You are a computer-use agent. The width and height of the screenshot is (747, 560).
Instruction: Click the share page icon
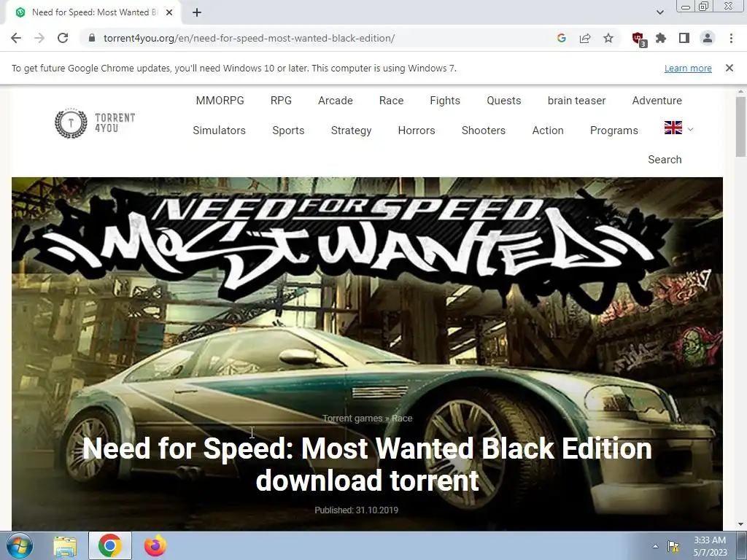click(585, 38)
